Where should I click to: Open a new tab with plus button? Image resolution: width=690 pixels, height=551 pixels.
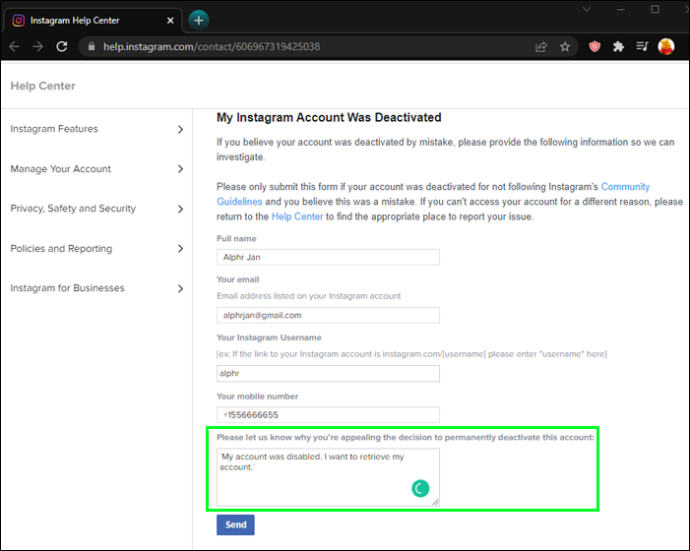(198, 20)
